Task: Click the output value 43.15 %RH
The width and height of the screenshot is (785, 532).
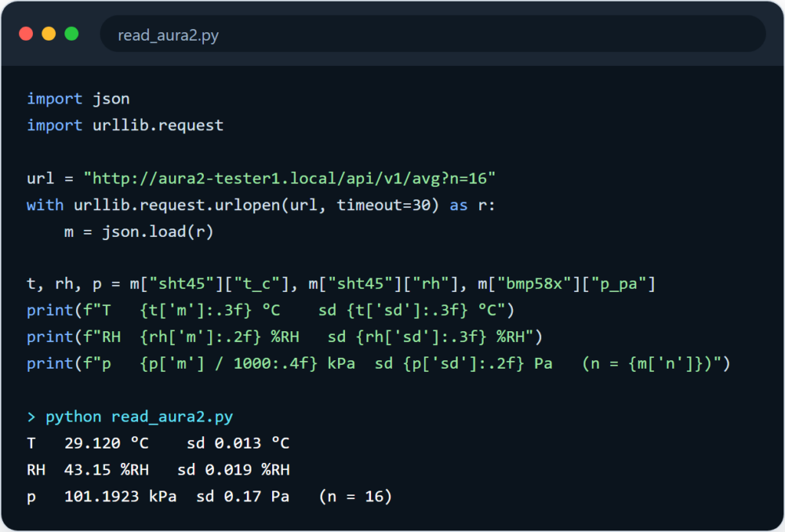Action: 106,469
